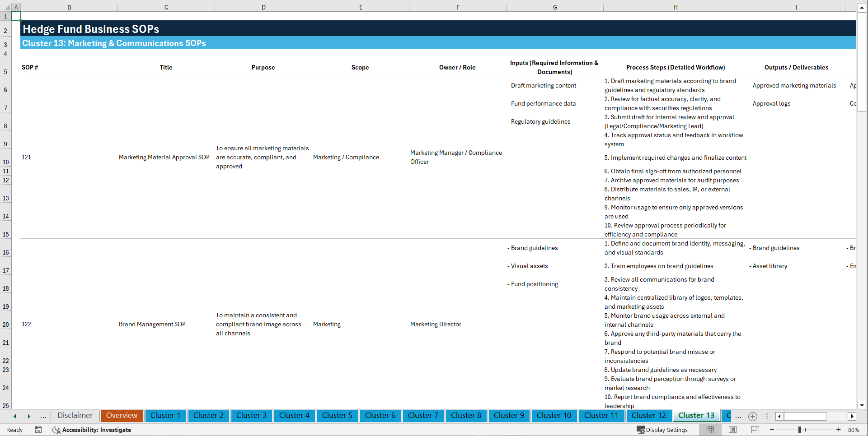Click the next sheet navigation arrow
Viewport: 868px width, 436px height.
29,416
